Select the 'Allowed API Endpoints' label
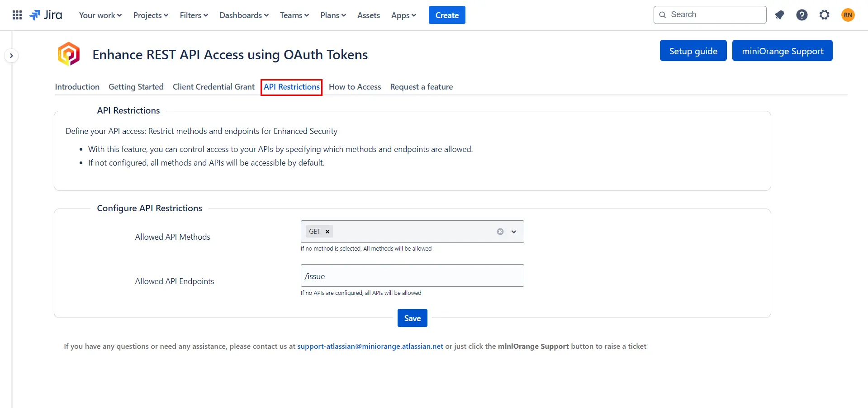The image size is (868, 408). click(175, 281)
